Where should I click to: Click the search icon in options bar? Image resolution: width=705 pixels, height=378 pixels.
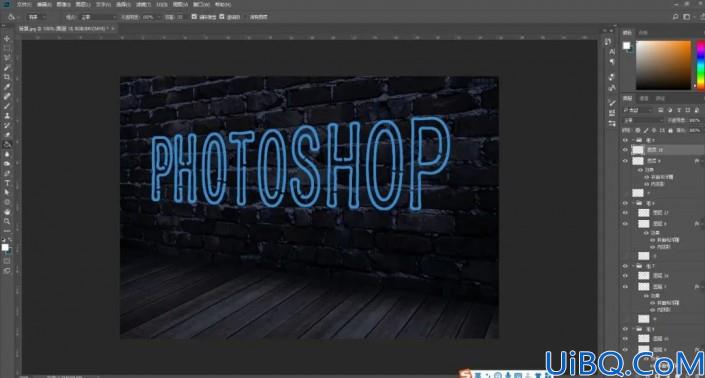(675, 17)
